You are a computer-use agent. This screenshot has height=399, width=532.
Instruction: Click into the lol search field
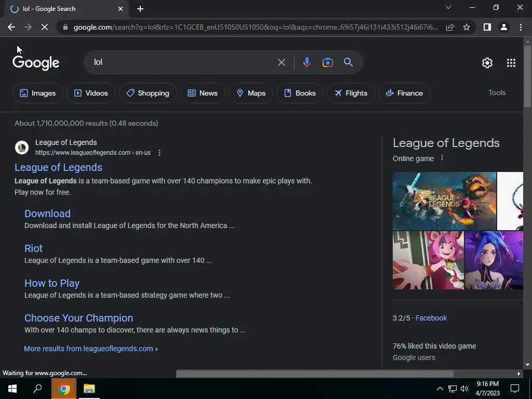[x=183, y=62]
